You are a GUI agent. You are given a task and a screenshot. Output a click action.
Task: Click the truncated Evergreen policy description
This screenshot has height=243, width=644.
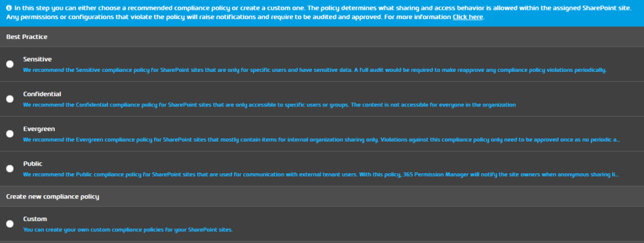point(321,140)
